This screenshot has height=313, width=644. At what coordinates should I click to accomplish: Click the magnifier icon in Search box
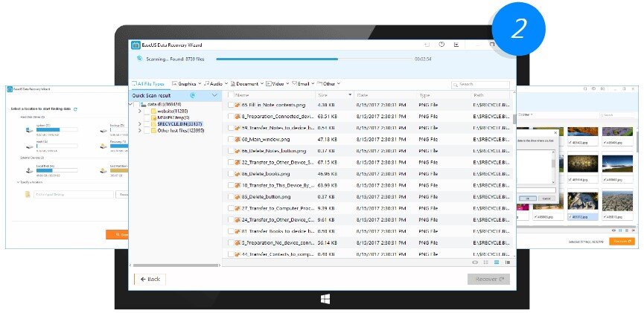click(456, 85)
